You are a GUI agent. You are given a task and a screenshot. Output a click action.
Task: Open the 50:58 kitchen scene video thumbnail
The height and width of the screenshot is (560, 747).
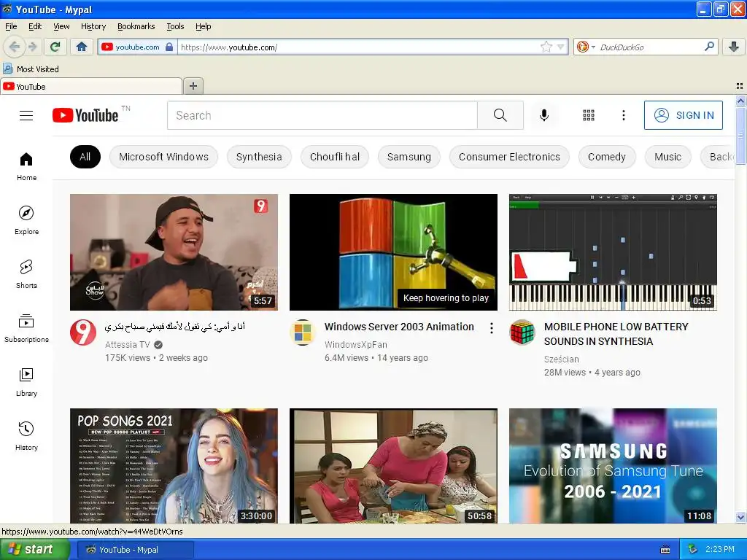tap(393, 466)
